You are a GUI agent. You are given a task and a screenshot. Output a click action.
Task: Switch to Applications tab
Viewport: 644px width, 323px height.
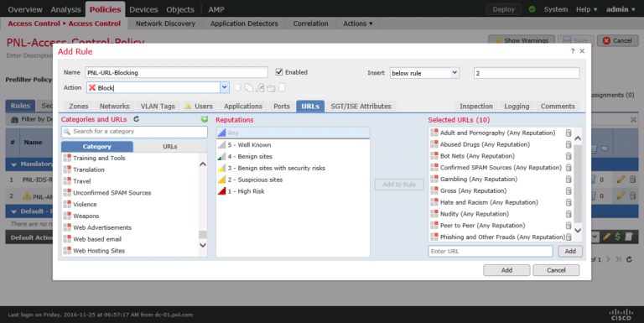[x=242, y=106]
